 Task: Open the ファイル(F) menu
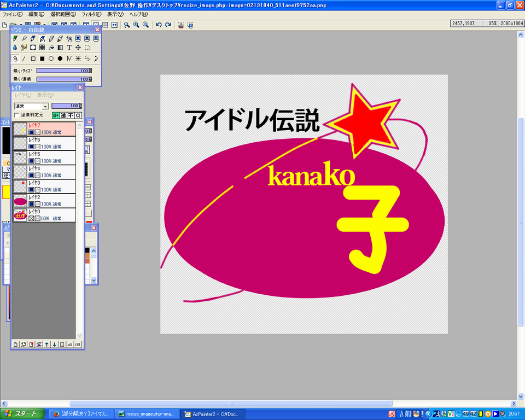point(13,14)
